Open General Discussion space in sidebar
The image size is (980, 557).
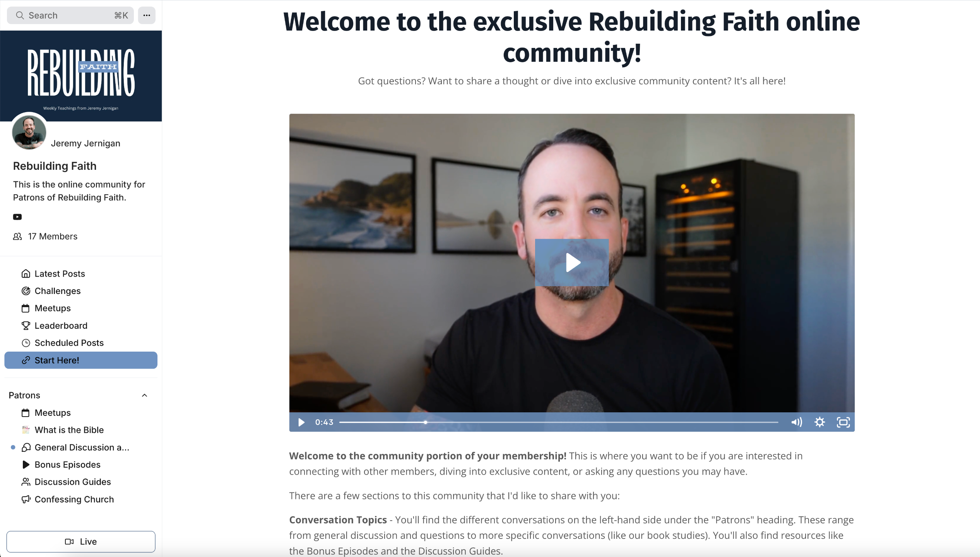(x=81, y=448)
